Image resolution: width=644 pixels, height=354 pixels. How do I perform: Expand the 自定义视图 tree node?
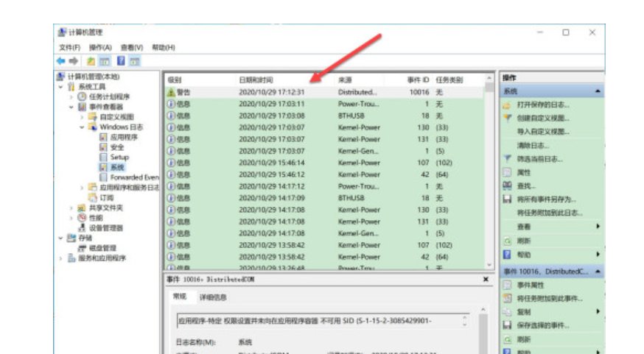pyautogui.click(x=82, y=117)
